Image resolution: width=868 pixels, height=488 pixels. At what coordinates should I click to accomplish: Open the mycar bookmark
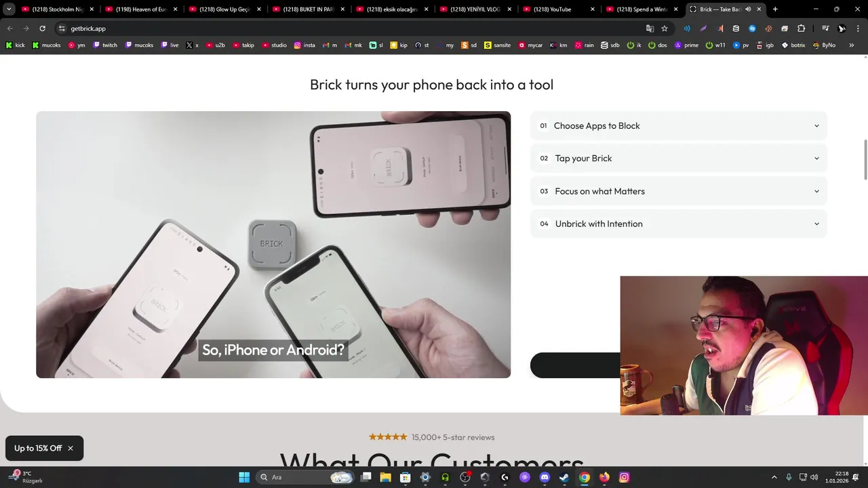pos(530,45)
